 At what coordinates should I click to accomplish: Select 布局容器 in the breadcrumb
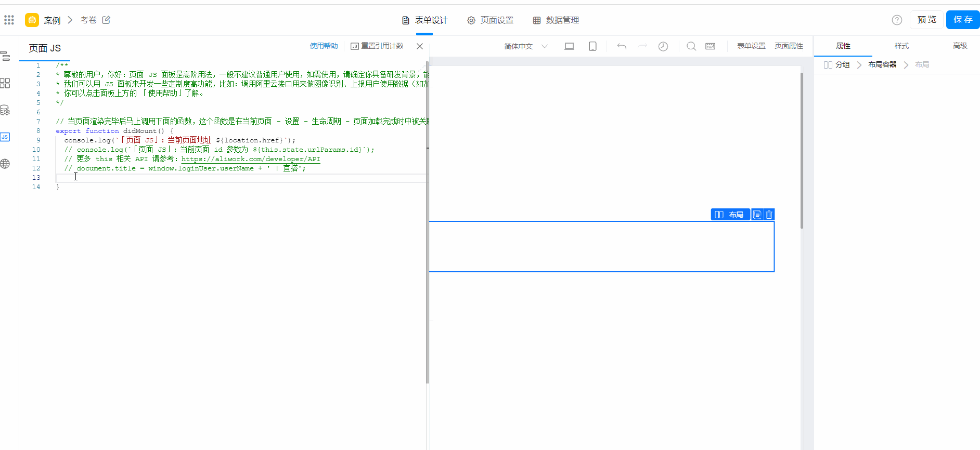pyautogui.click(x=882, y=64)
